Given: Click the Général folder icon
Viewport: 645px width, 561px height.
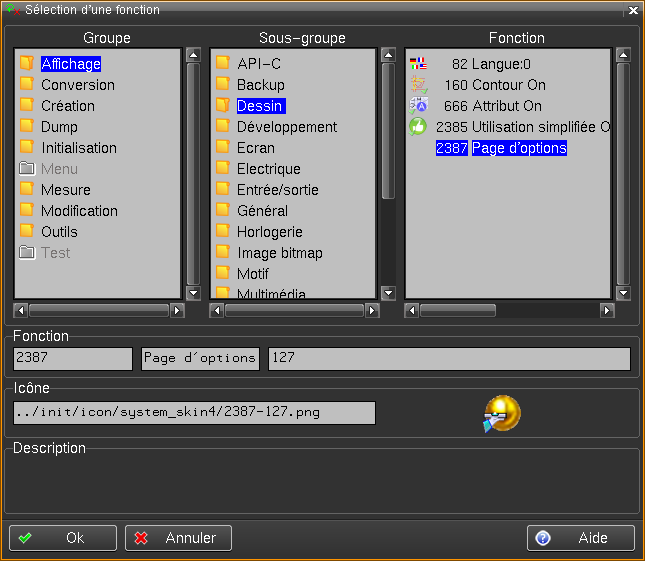Looking at the screenshot, I should (x=223, y=210).
